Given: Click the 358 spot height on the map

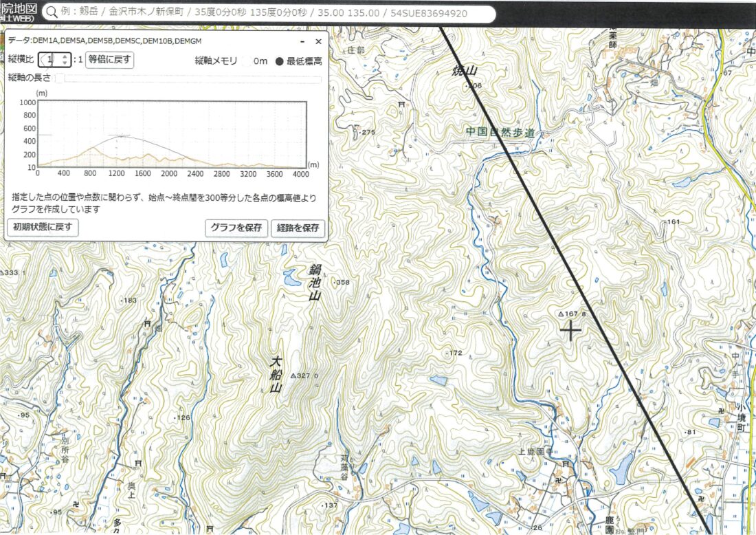Looking at the screenshot, I should pos(342,282).
